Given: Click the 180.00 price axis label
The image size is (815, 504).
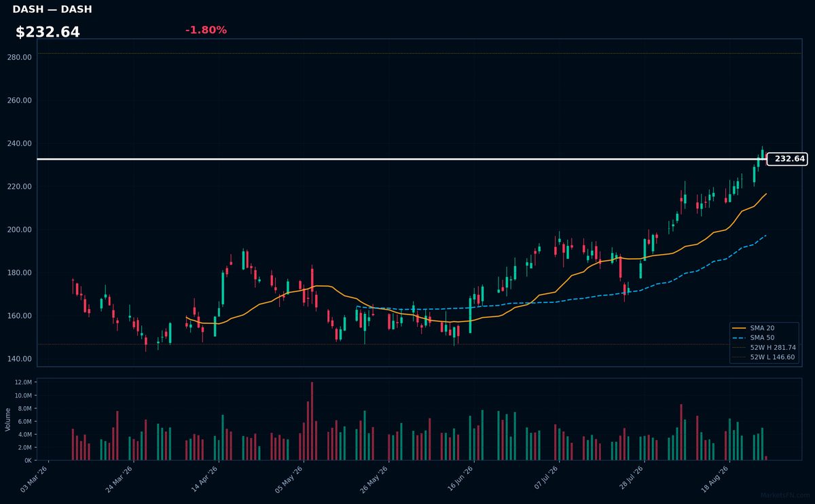Looking at the screenshot, I should [x=20, y=273].
